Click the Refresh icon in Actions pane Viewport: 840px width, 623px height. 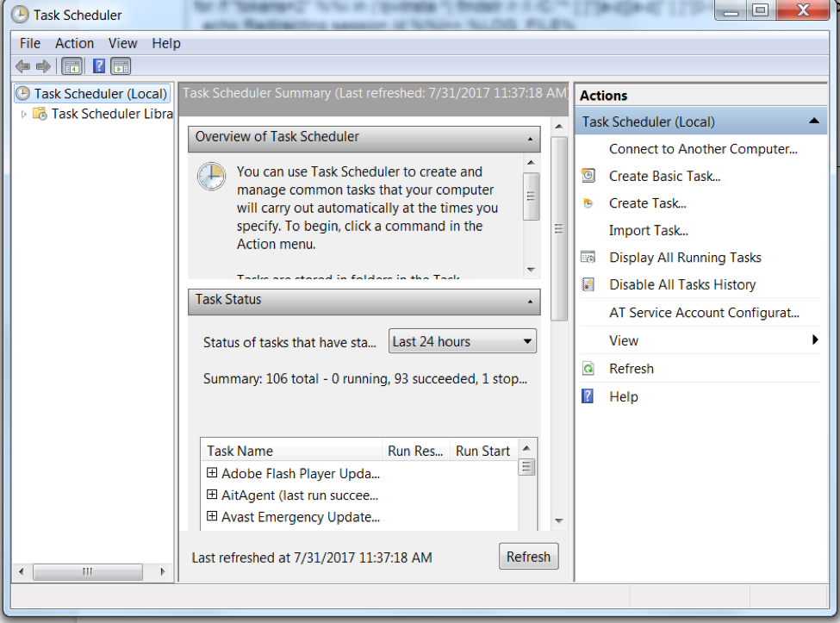point(588,369)
